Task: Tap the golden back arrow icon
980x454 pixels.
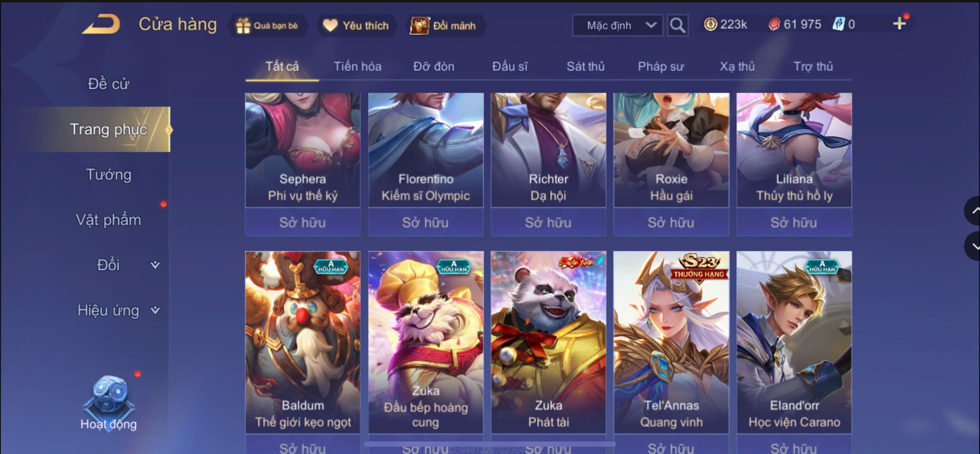Action: pos(101,24)
